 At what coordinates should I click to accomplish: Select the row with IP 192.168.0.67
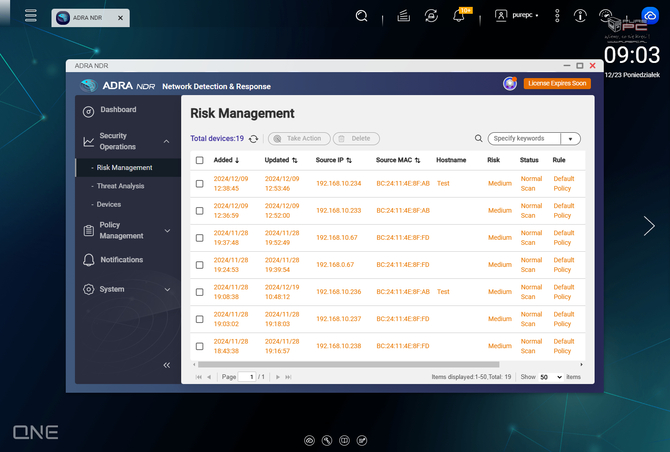pyautogui.click(x=200, y=265)
